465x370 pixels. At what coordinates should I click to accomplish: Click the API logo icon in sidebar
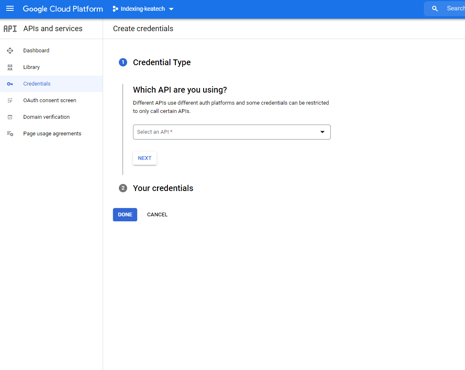10,29
